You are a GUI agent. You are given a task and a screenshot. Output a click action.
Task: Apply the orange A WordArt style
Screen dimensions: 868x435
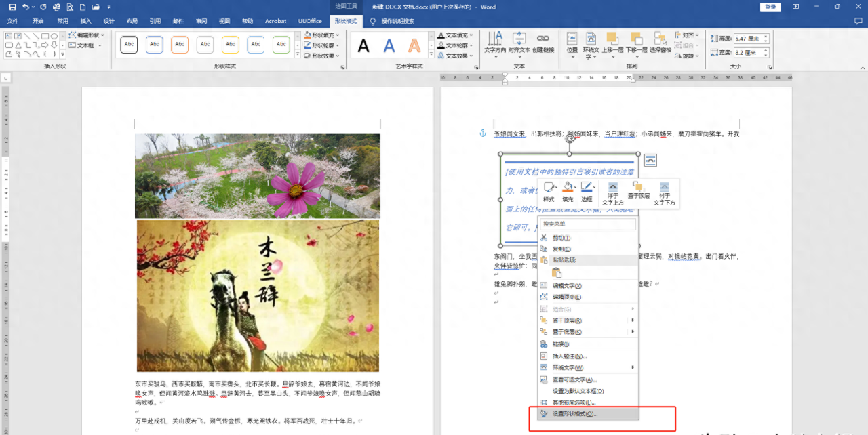[x=414, y=45]
